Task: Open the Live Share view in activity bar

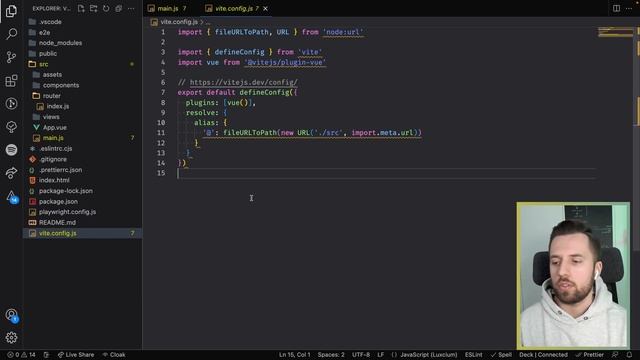Action: coord(11,173)
